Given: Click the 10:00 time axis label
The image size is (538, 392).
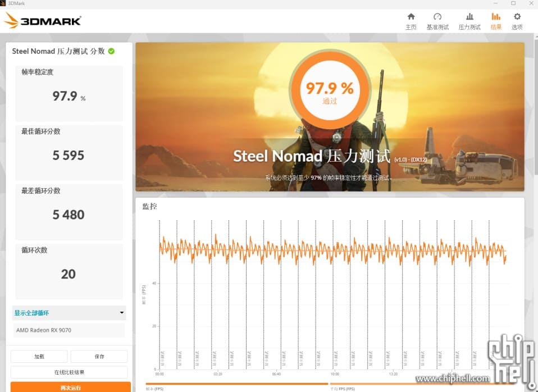Looking at the screenshot, I should click(x=335, y=374).
